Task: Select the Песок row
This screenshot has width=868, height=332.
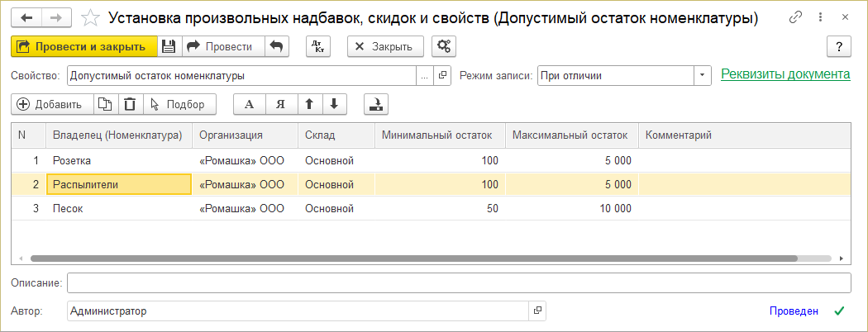Action: pos(432,209)
